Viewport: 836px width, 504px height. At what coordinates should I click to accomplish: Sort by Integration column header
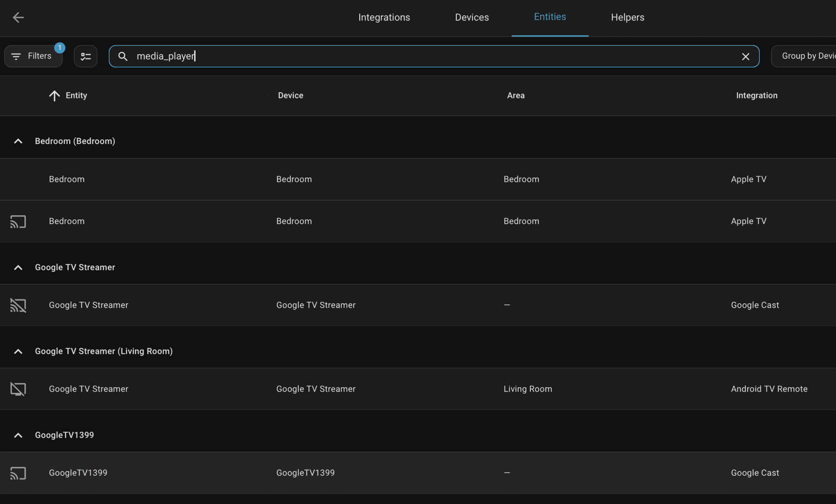click(756, 95)
